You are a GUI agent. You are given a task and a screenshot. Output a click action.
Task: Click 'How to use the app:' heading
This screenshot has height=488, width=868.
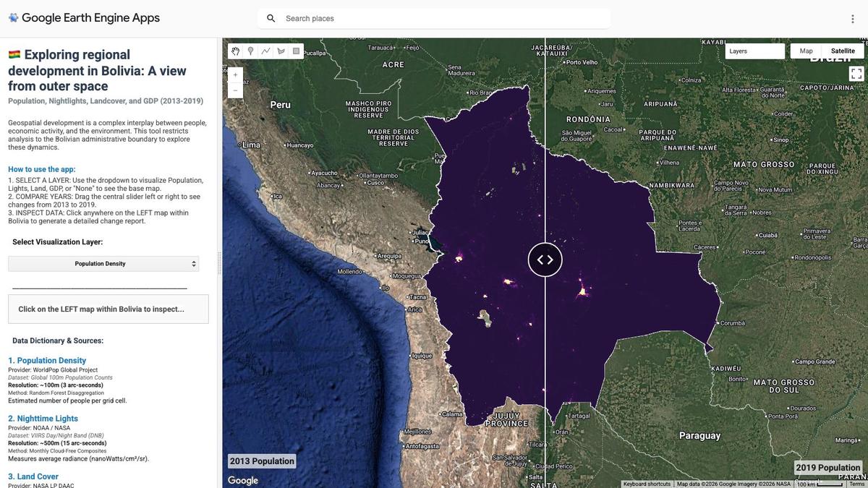point(43,169)
